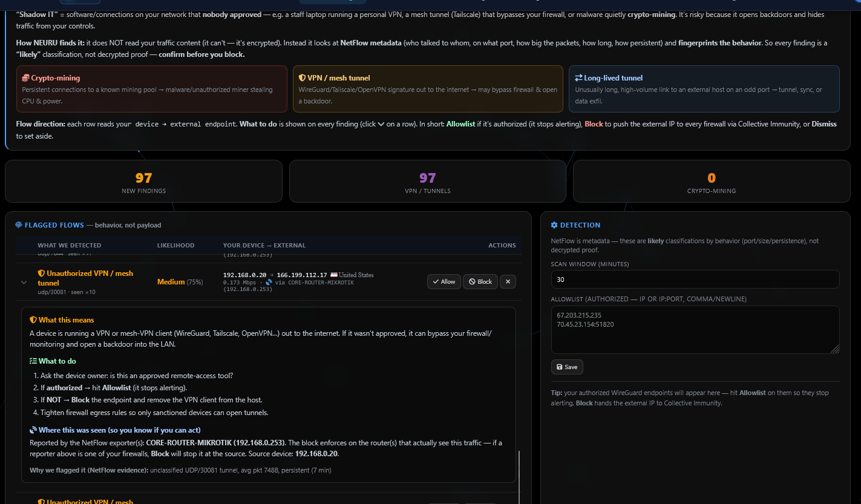Click the shield icon beside What this means
The image size is (861, 504).
[33, 320]
